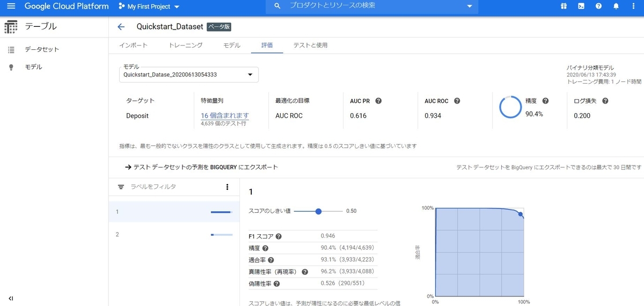
Task: Click inside the precision-recall chart area
Action: 479,252
